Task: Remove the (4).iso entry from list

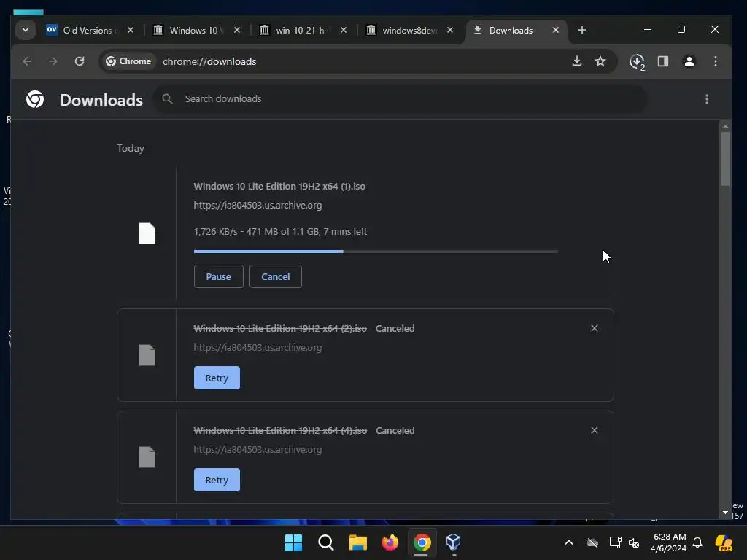Action: pyautogui.click(x=594, y=430)
